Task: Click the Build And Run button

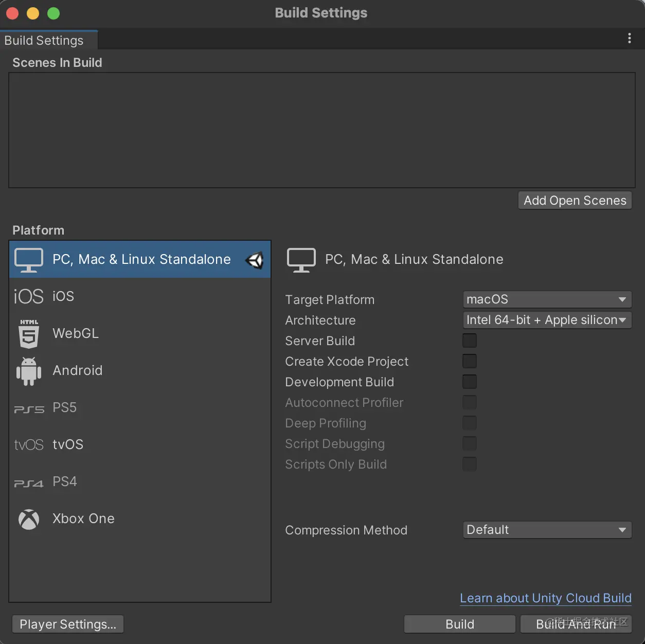Action: (576, 624)
